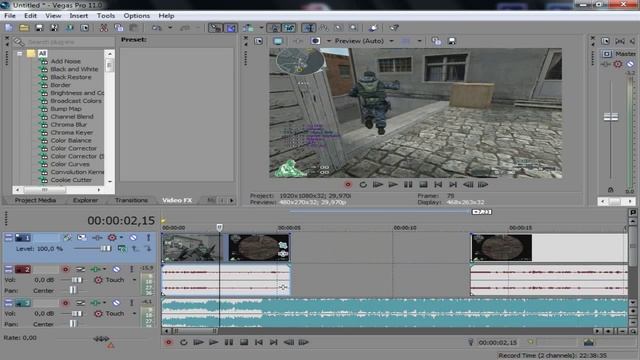Switch to the Project Media tab

coord(35,200)
